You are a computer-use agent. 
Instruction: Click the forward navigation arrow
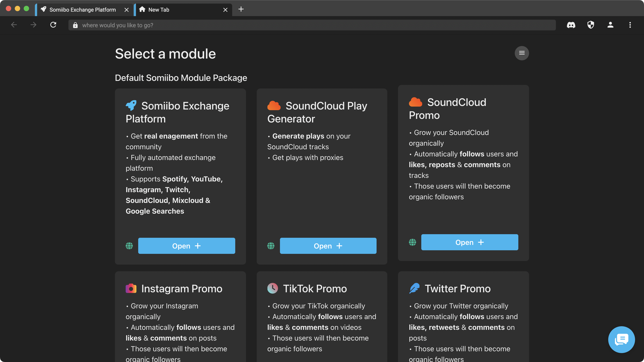pos(34,25)
